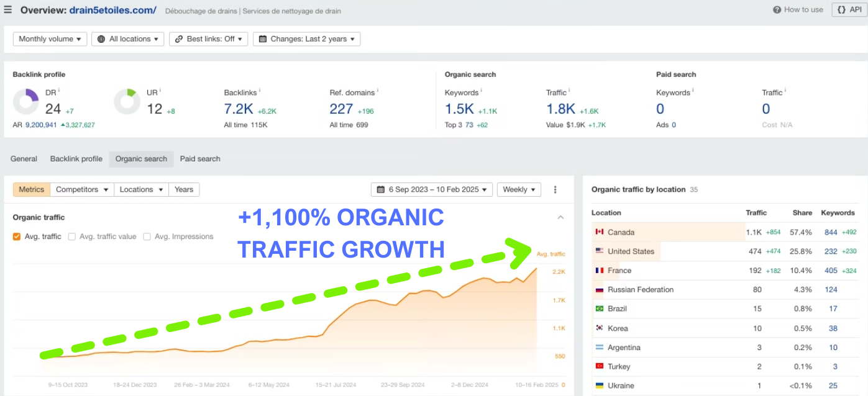868x396 pixels.
Task: Switch to the Backlink profile tab
Action: pos(76,159)
